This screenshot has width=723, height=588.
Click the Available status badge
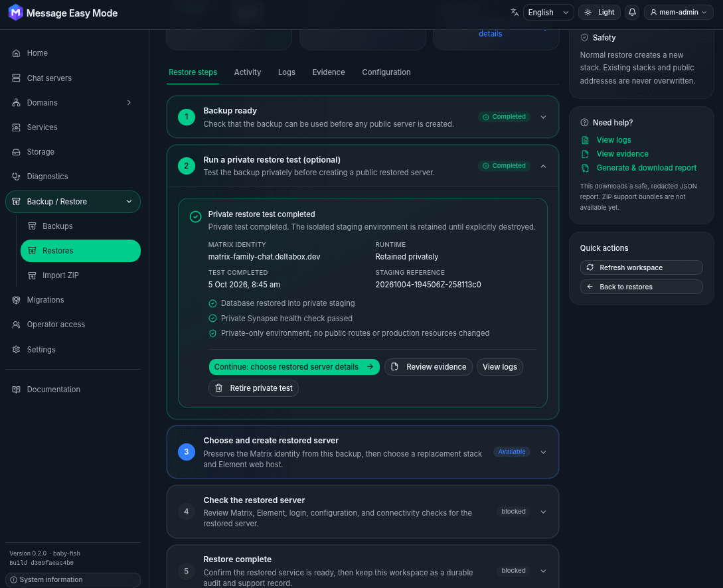click(511, 451)
